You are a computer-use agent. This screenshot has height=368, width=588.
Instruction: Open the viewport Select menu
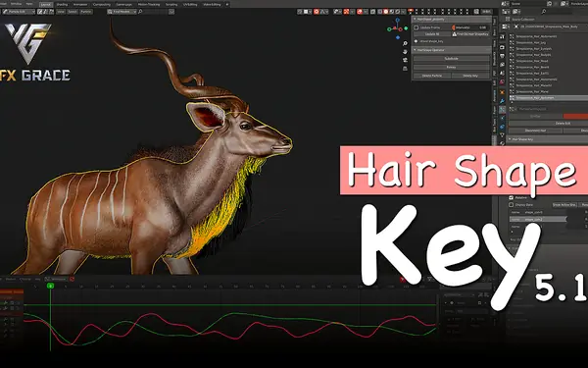click(x=73, y=12)
